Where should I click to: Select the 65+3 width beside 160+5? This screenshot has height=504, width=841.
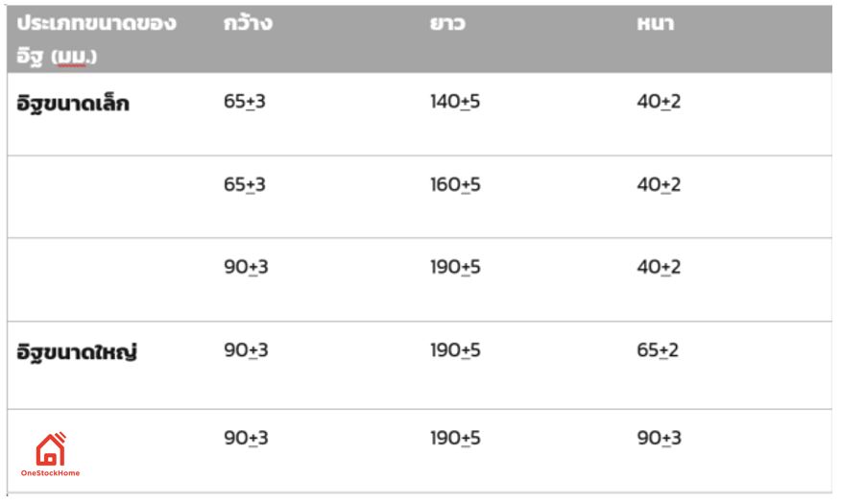tap(245, 184)
